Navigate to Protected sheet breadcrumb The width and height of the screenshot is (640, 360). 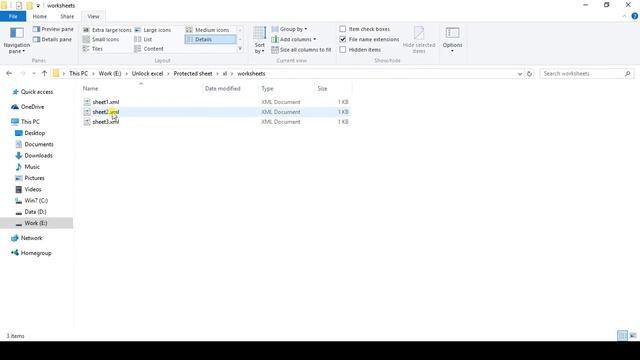click(x=193, y=73)
